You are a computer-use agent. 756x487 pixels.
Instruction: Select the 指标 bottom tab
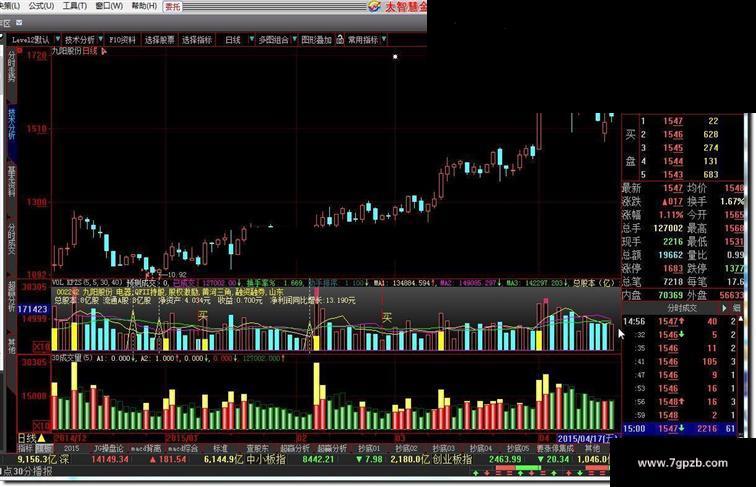click(x=25, y=448)
